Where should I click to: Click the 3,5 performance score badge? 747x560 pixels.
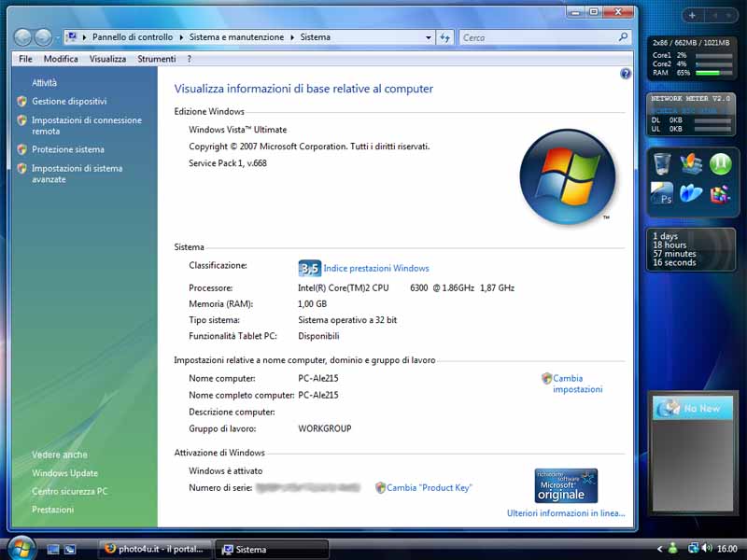pos(309,269)
